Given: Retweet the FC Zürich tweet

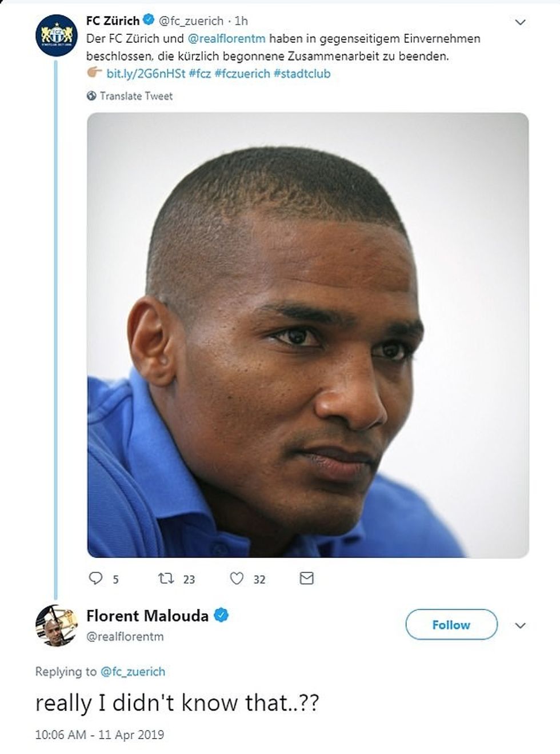Looking at the screenshot, I should 166,579.
